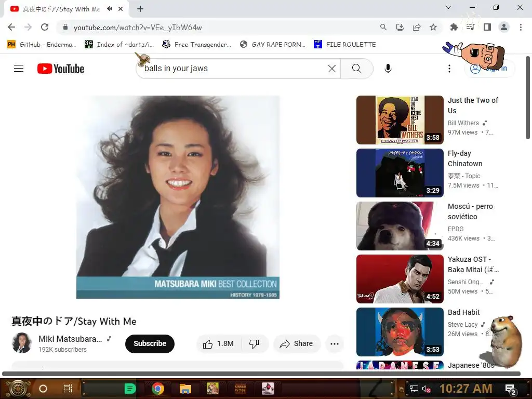Click the YouTube search magnifier button
This screenshot has height=399, width=532.
356,69
